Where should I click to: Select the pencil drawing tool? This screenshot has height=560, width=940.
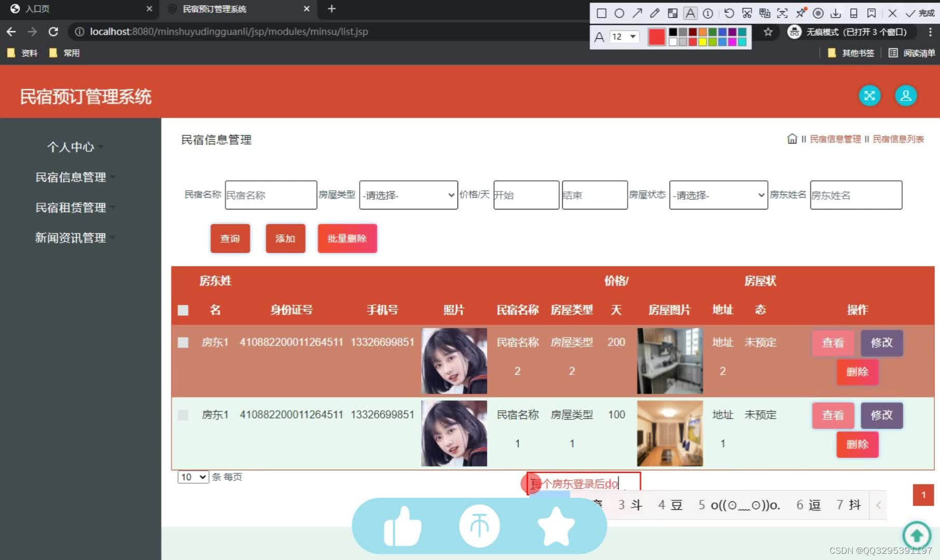[x=655, y=13]
